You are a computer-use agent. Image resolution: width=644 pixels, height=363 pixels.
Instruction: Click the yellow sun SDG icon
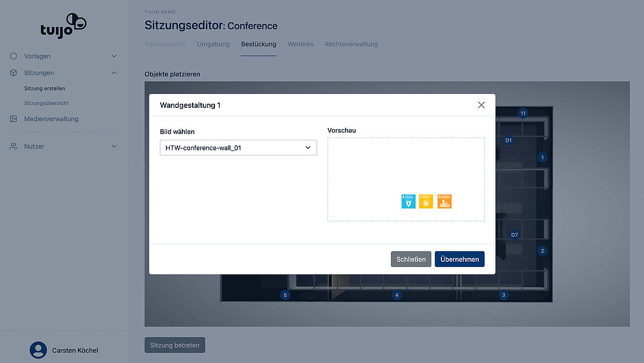(x=426, y=202)
